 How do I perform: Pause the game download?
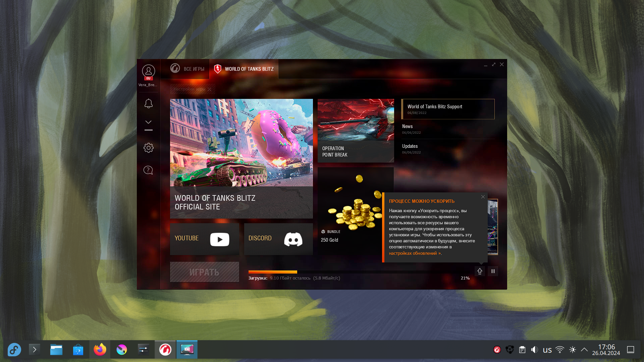(x=493, y=271)
